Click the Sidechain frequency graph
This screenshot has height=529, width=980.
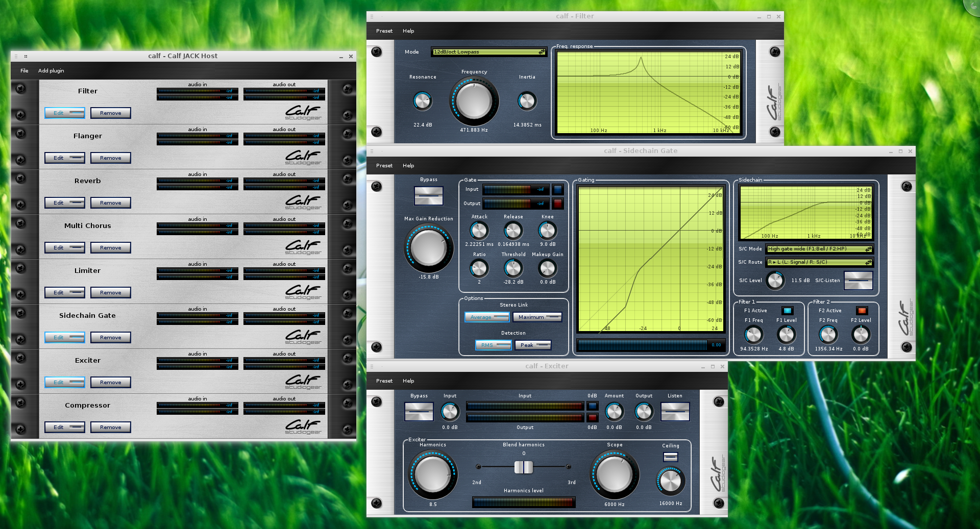coord(806,213)
